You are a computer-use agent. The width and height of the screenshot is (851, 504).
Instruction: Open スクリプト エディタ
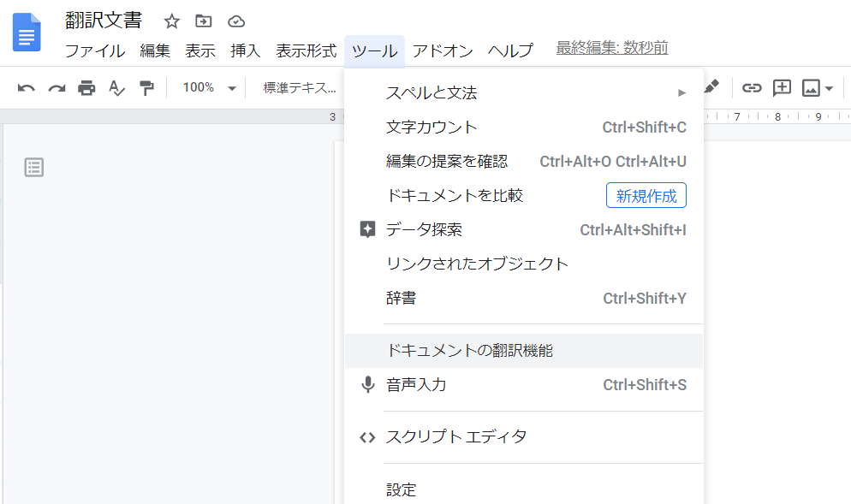(x=524, y=436)
